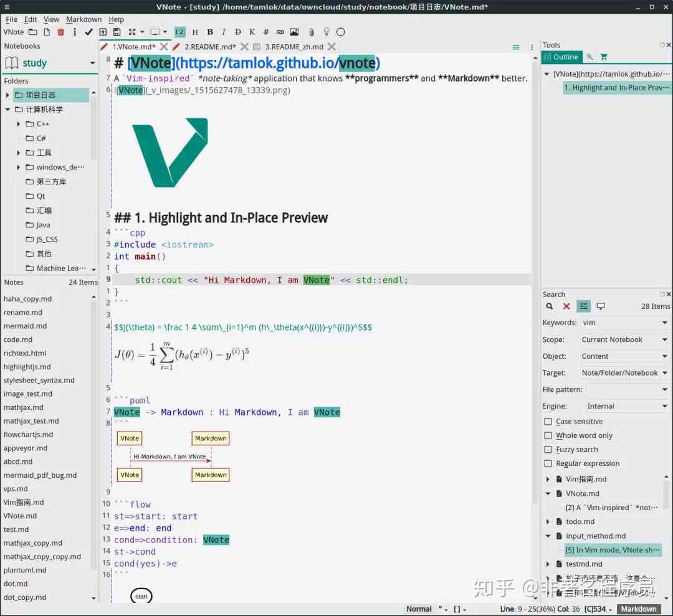This screenshot has width=673, height=616.
Task: Click the new note page icon
Action: (x=47, y=32)
